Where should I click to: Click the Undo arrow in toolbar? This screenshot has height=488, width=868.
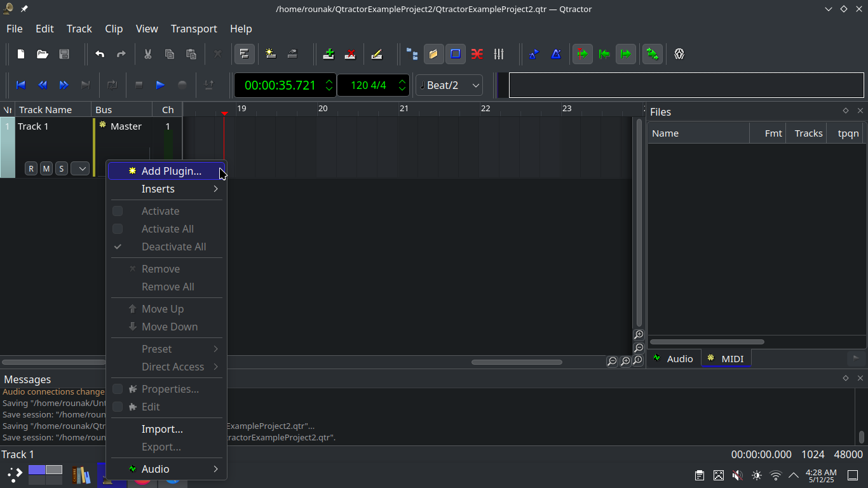pos(100,54)
